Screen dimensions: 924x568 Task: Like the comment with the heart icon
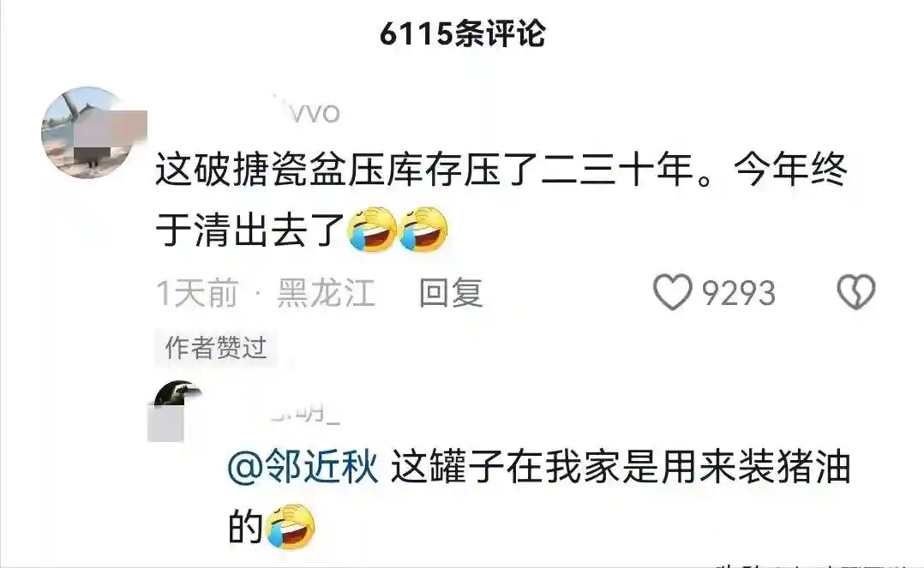pos(672,292)
